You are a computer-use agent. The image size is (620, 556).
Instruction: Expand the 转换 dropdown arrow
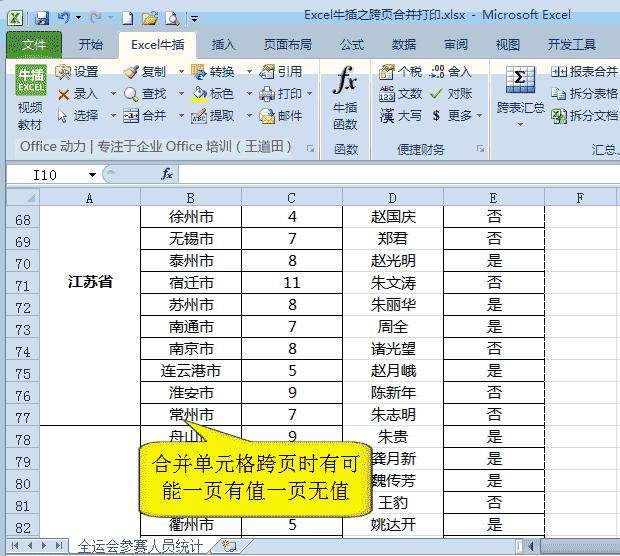pos(249,72)
